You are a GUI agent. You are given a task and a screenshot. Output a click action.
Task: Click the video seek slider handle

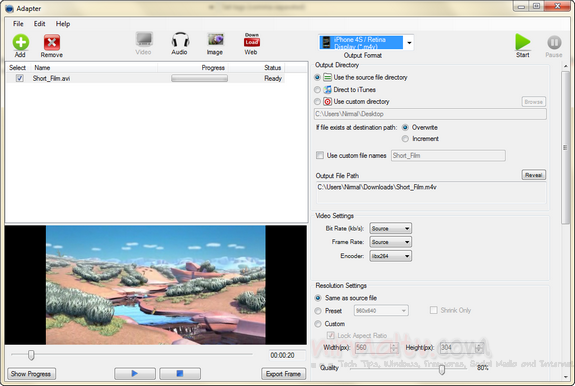(31, 354)
